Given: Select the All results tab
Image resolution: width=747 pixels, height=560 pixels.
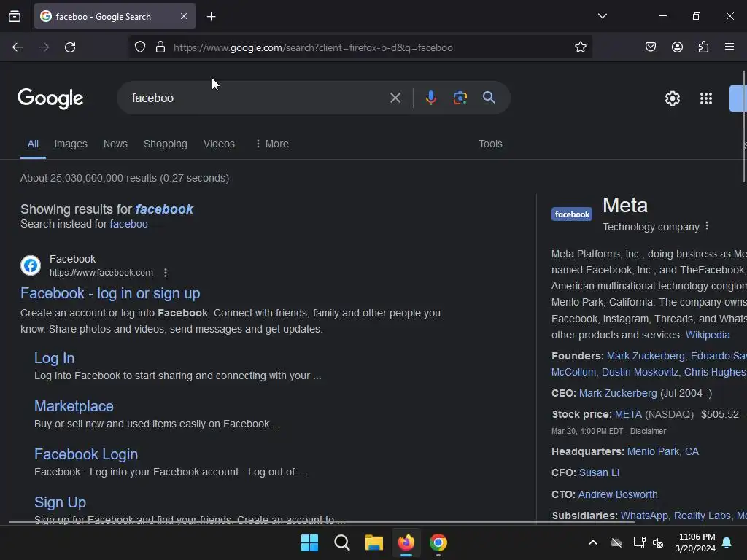Looking at the screenshot, I should click(x=33, y=144).
